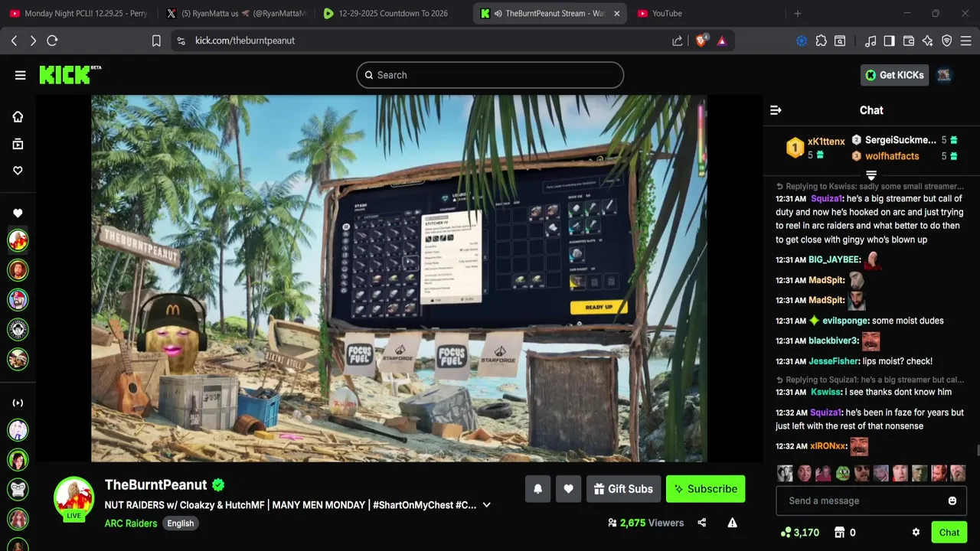Open wolfhatfacts in the leaderboard
Image resolution: width=980 pixels, height=551 pixels.
click(x=892, y=156)
